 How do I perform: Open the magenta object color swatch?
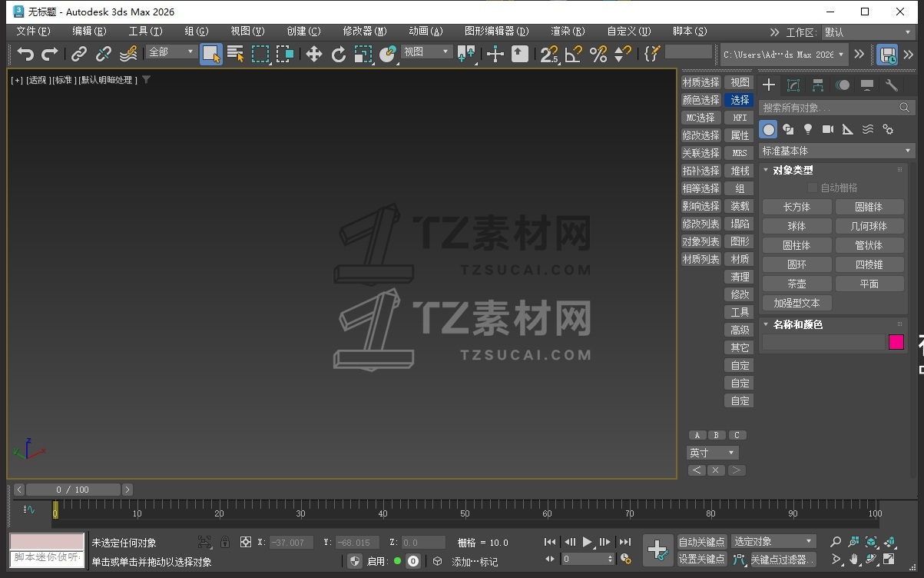(x=896, y=342)
